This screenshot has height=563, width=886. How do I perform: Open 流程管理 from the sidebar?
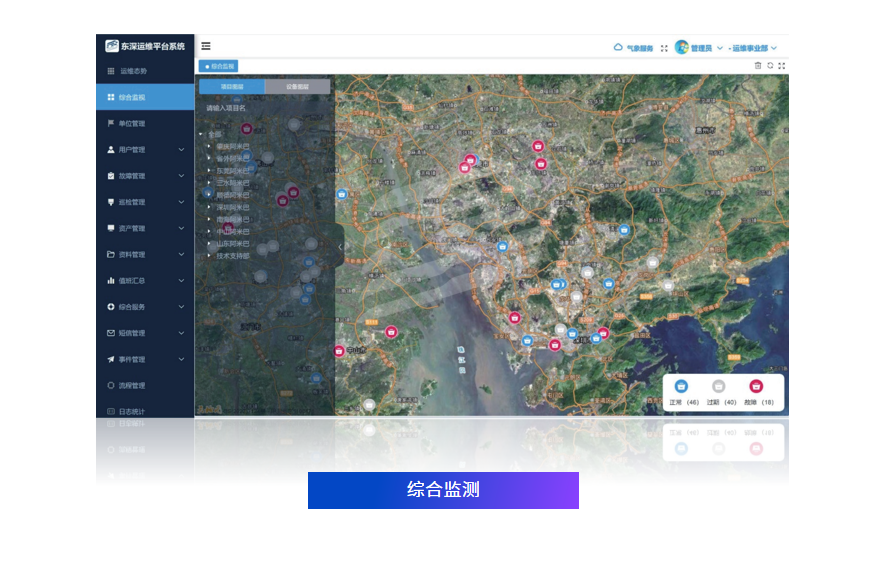(132, 385)
